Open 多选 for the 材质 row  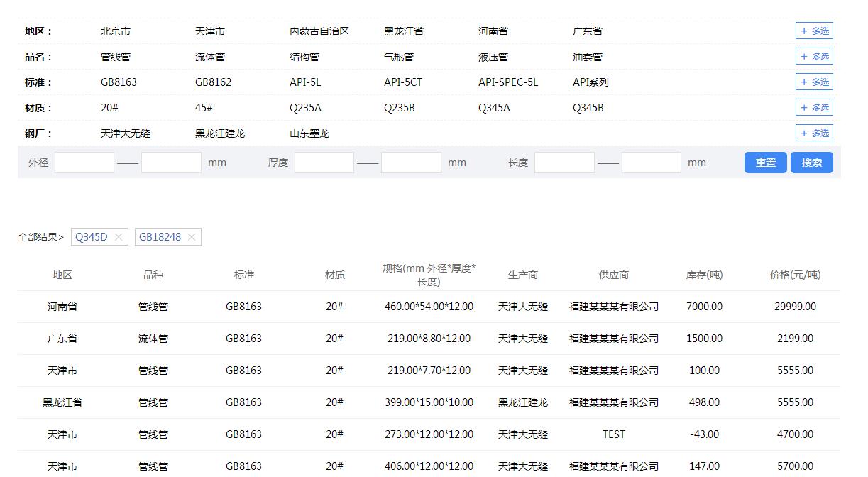tap(813, 107)
